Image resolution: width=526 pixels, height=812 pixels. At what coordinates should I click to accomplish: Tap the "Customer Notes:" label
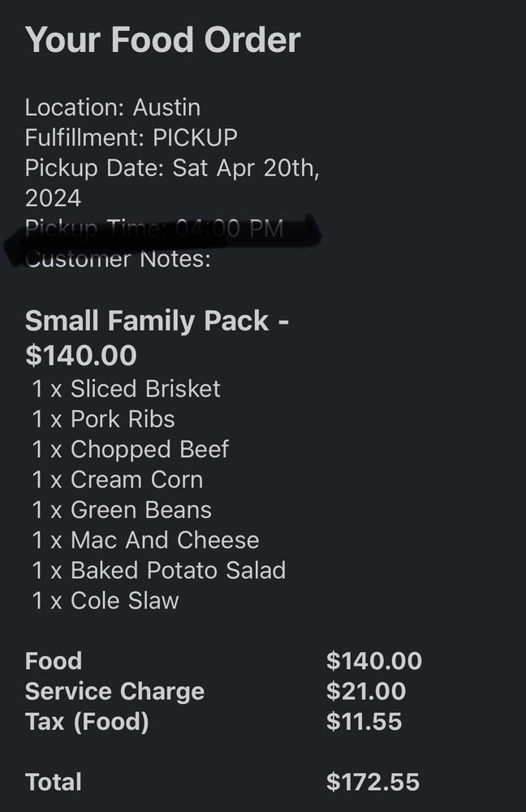tap(118, 259)
